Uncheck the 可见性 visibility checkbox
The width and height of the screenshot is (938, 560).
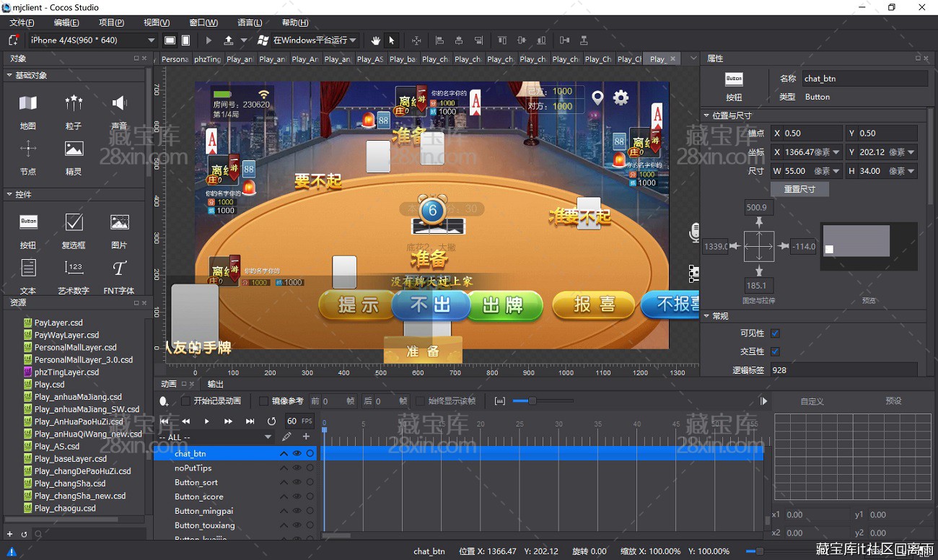click(x=775, y=333)
